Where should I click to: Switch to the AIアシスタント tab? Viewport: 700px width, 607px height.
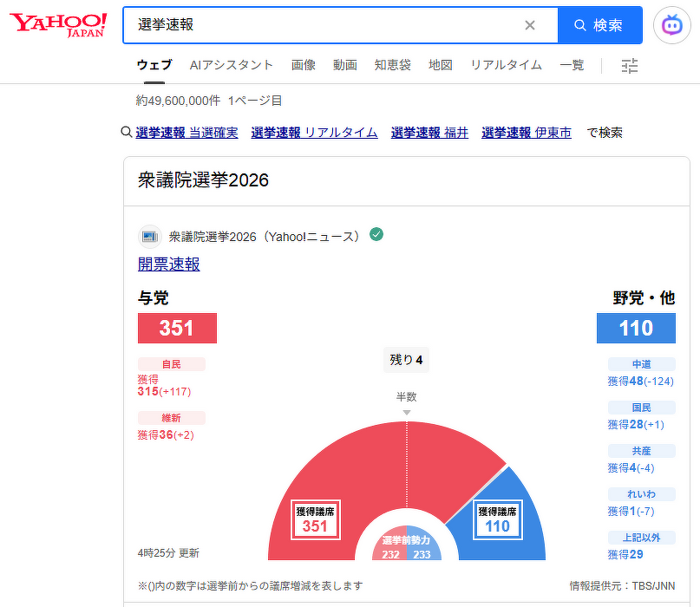(231, 65)
